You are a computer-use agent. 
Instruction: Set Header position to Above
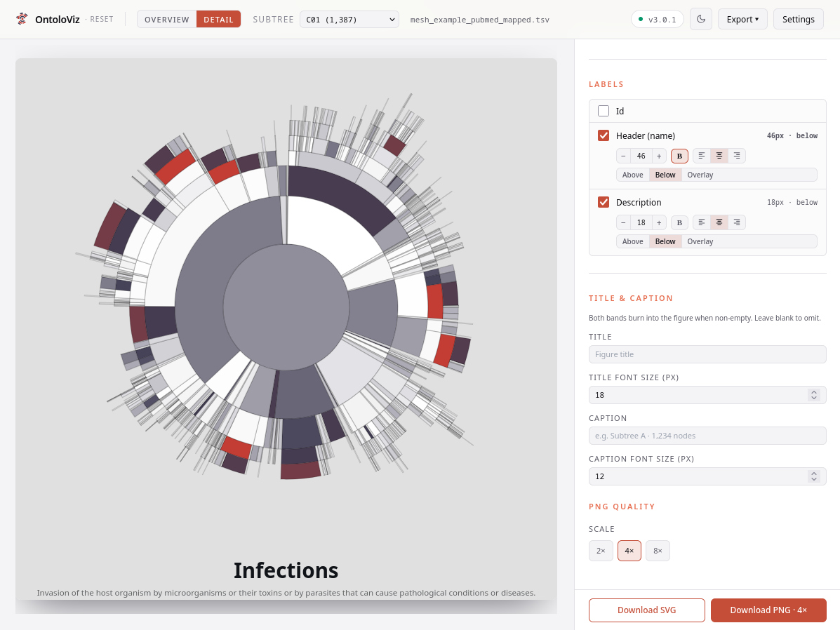click(x=633, y=175)
